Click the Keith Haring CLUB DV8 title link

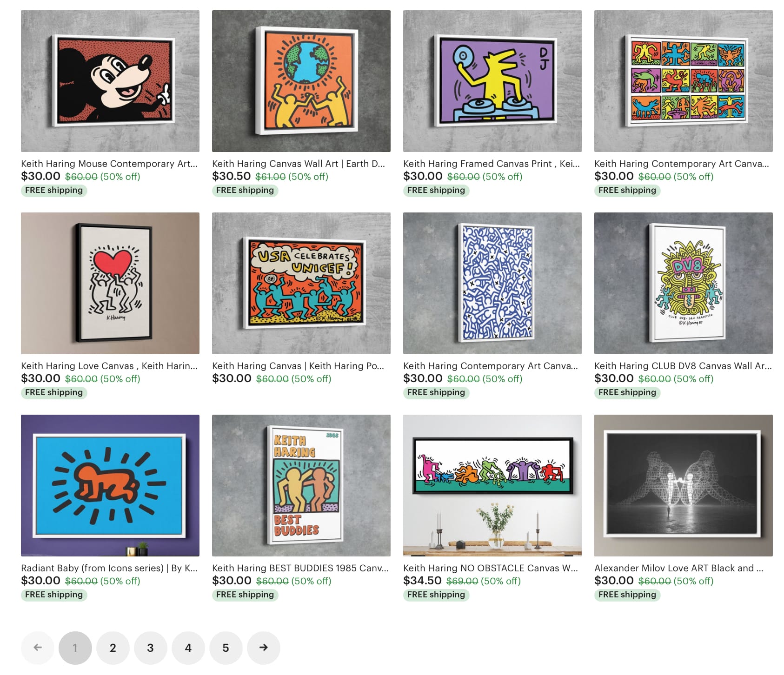click(x=683, y=366)
